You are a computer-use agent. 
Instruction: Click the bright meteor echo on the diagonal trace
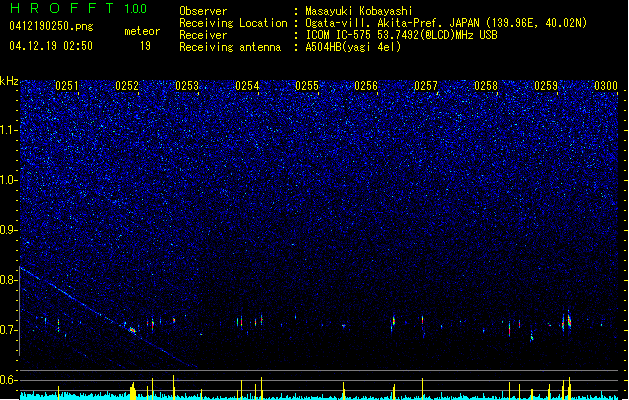point(132,330)
